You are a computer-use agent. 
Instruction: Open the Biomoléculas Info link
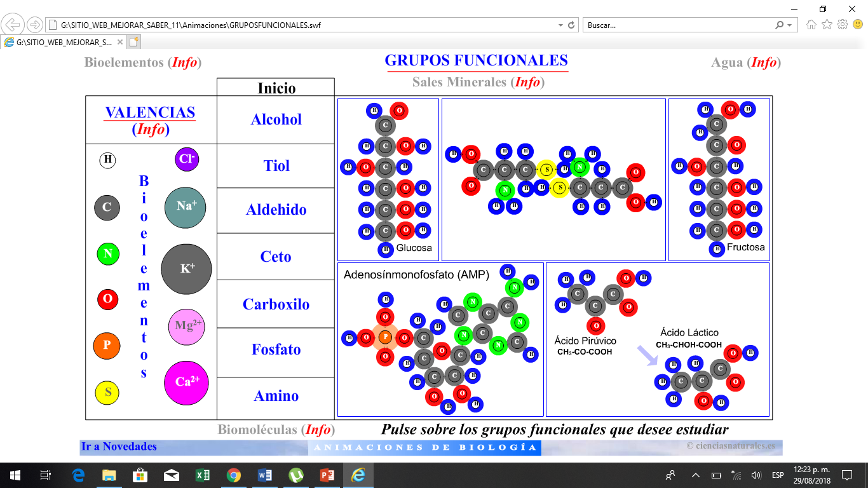(317, 430)
